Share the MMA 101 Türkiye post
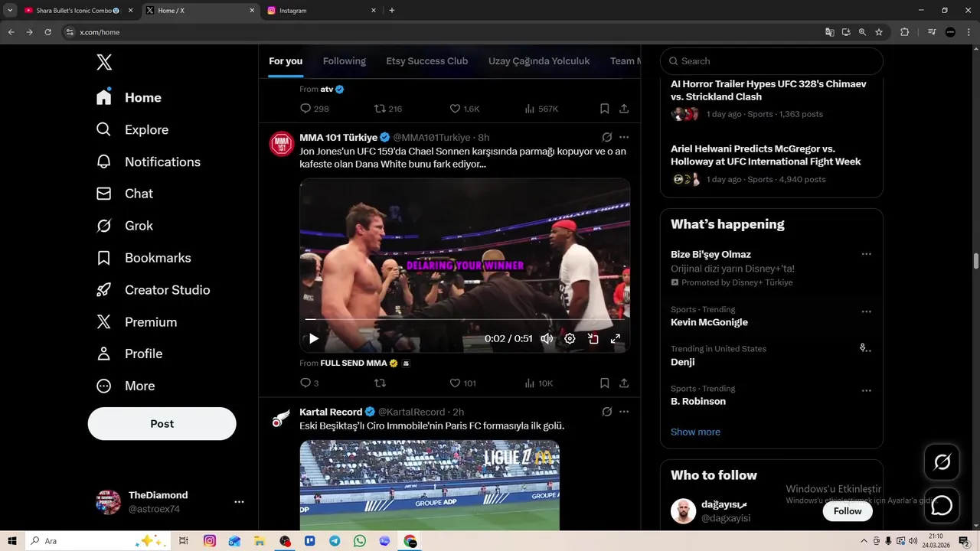The image size is (980, 551). [624, 383]
